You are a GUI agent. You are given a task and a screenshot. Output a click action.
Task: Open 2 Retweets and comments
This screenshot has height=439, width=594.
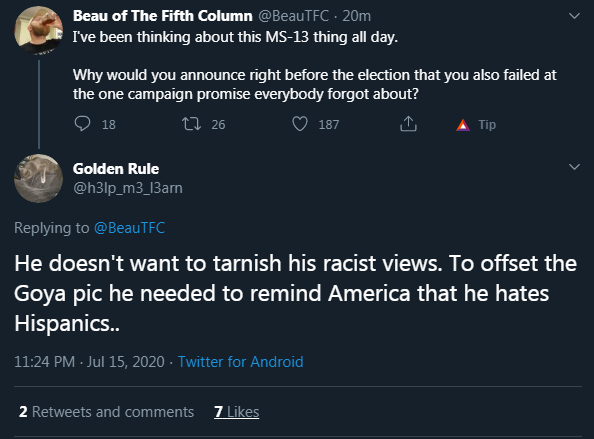pyautogui.click(x=106, y=412)
